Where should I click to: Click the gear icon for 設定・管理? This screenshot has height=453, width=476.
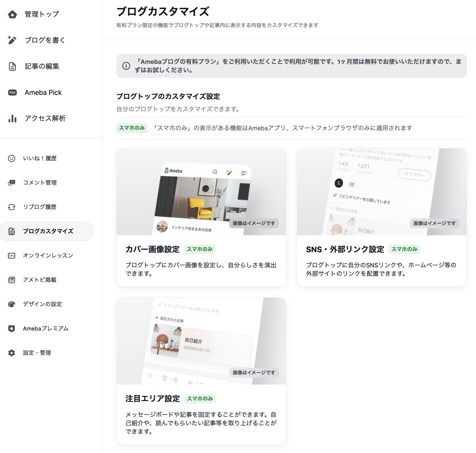(12, 353)
